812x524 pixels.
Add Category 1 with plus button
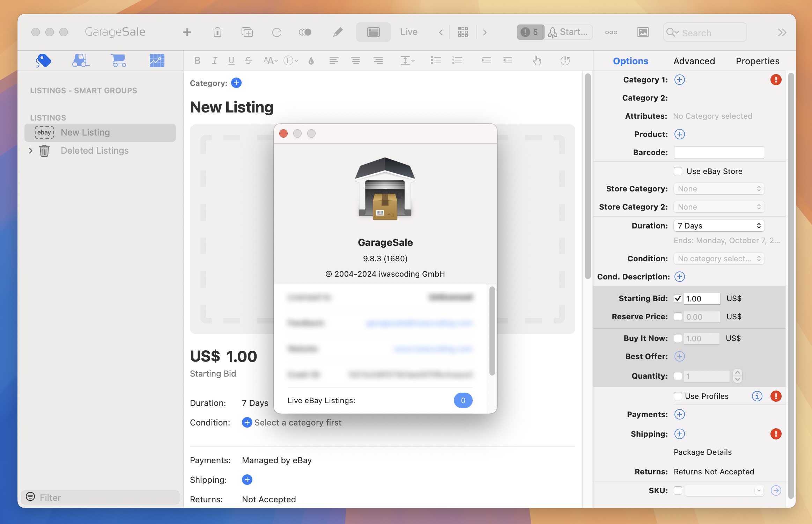click(x=679, y=80)
